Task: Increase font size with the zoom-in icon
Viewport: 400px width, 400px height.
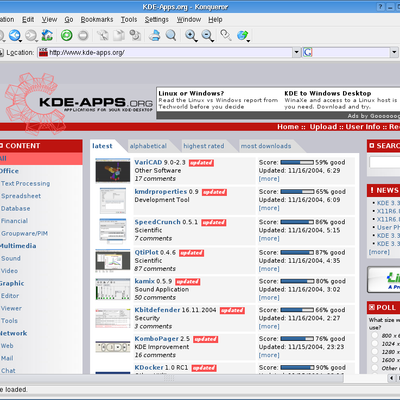Action: pos(190,35)
